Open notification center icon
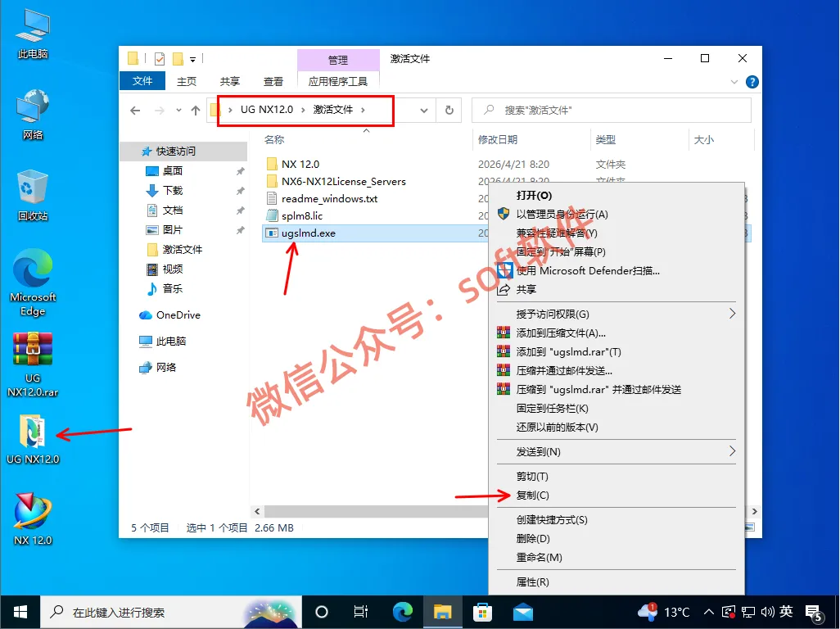Image resolution: width=840 pixels, height=629 pixels. click(815, 612)
